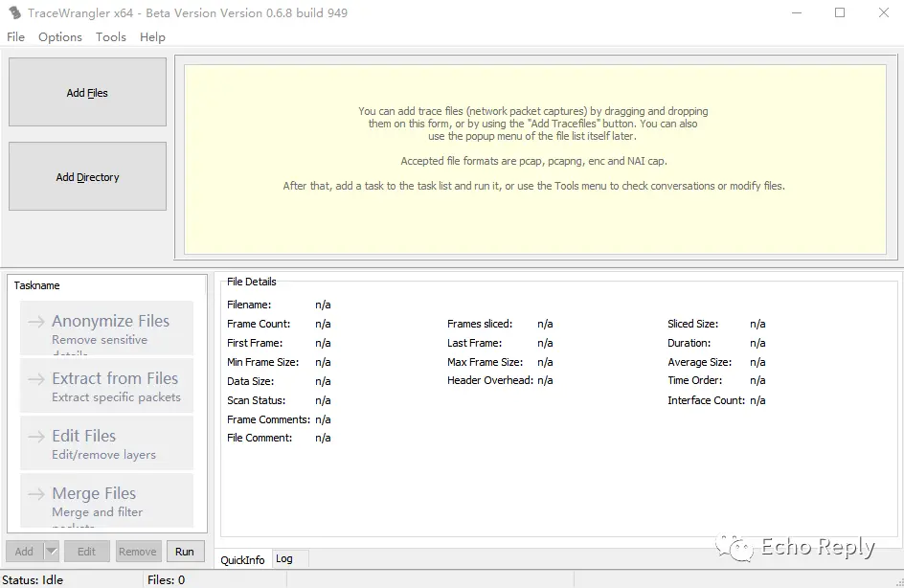Image resolution: width=904 pixels, height=588 pixels.
Task: Click the Status: Idle status bar entry
Action: [33, 580]
